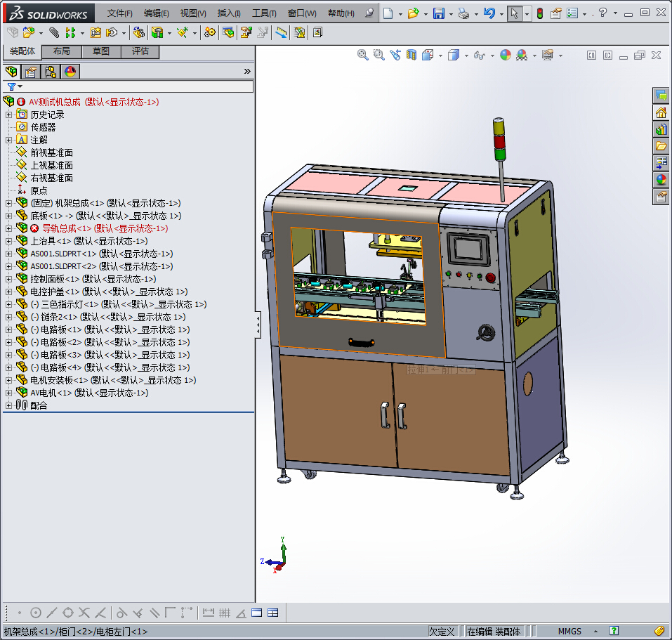Switch to the 草图 tab
The image size is (672, 640).
101,51
